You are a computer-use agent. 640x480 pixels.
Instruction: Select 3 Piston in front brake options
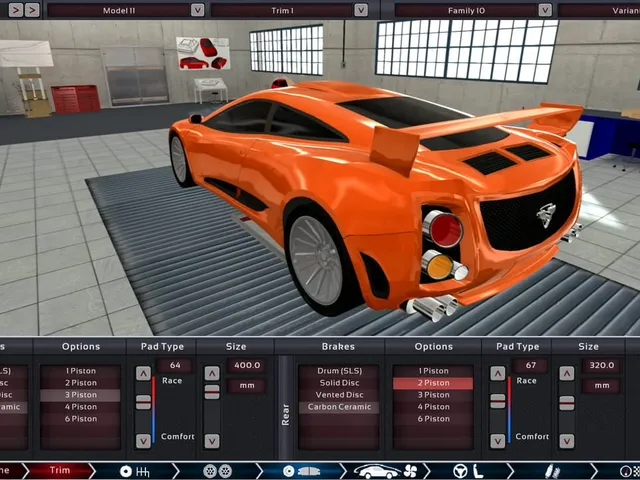point(80,395)
